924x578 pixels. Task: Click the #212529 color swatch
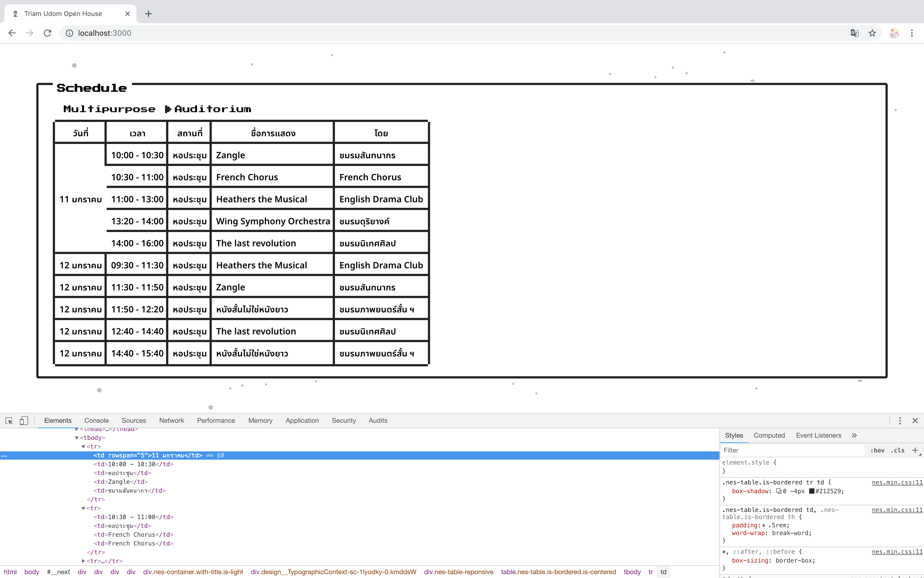(x=812, y=491)
